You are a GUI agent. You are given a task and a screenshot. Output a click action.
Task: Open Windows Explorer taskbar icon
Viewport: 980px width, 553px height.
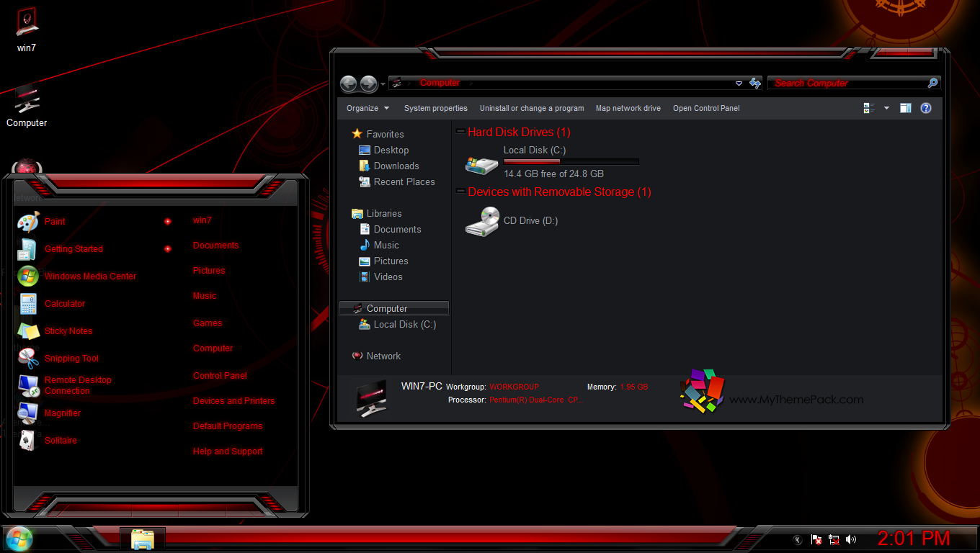(x=143, y=539)
